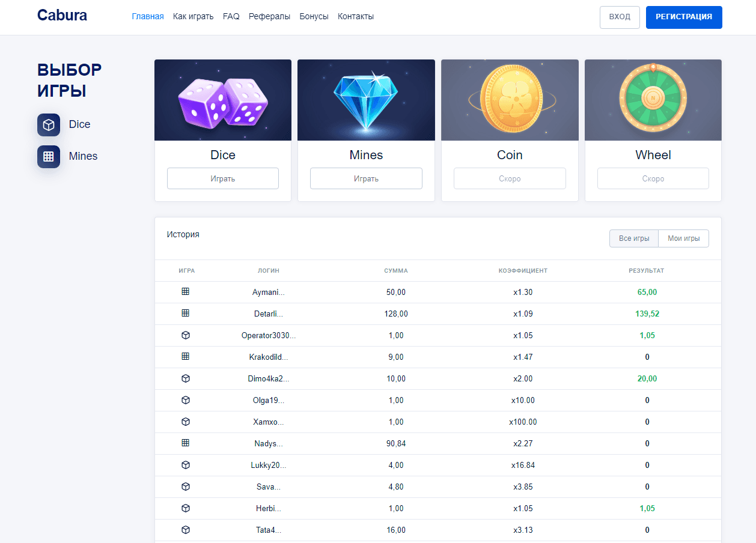Click the Mines icon in Aymani history row

click(186, 292)
